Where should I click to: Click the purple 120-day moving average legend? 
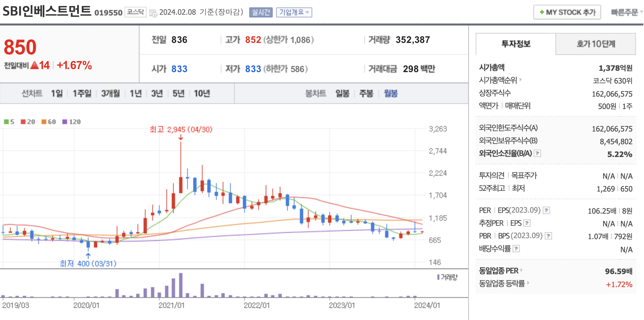pyautogui.click(x=71, y=122)
